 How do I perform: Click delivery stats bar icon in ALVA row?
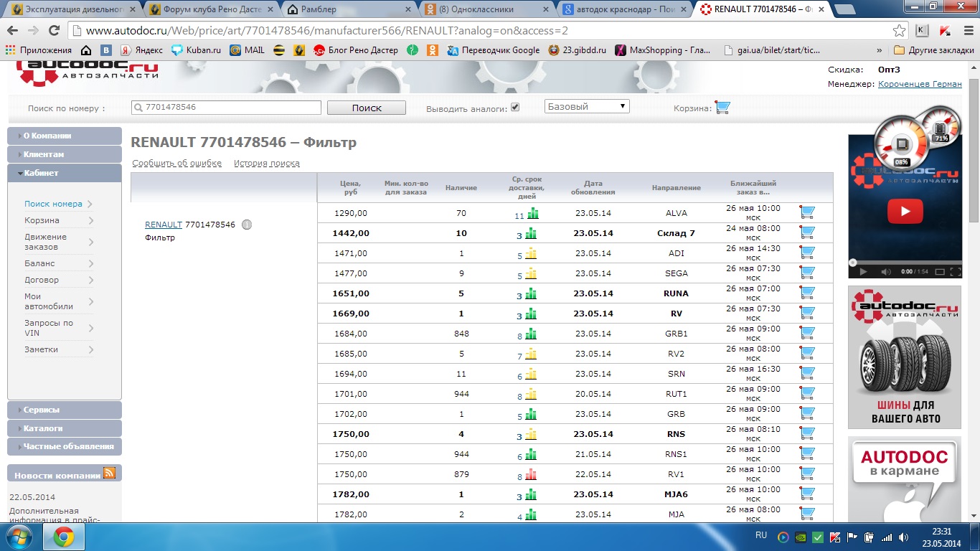point(532,213)
